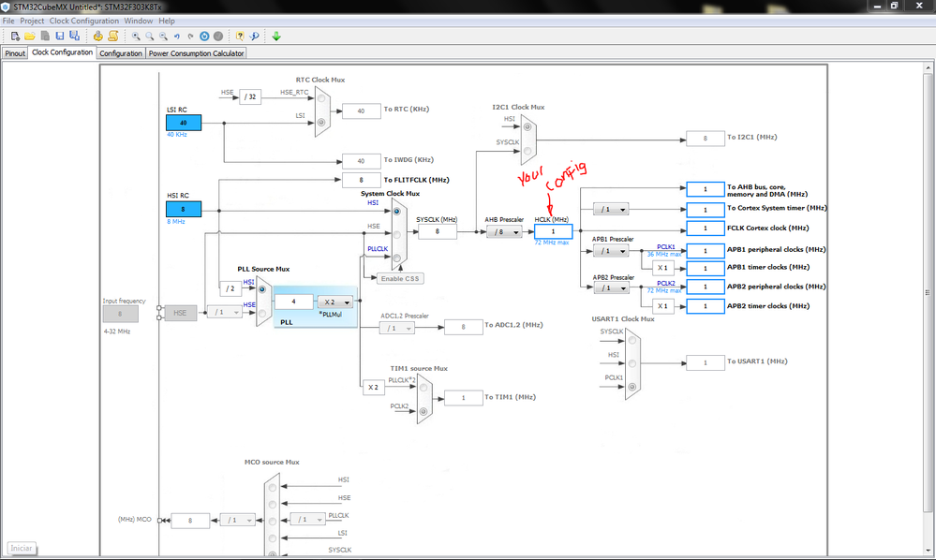Image resolution: width=936 pixels, height=560 pixels.
Task: Switch to the Pinout tab
Action: (15, 53)
